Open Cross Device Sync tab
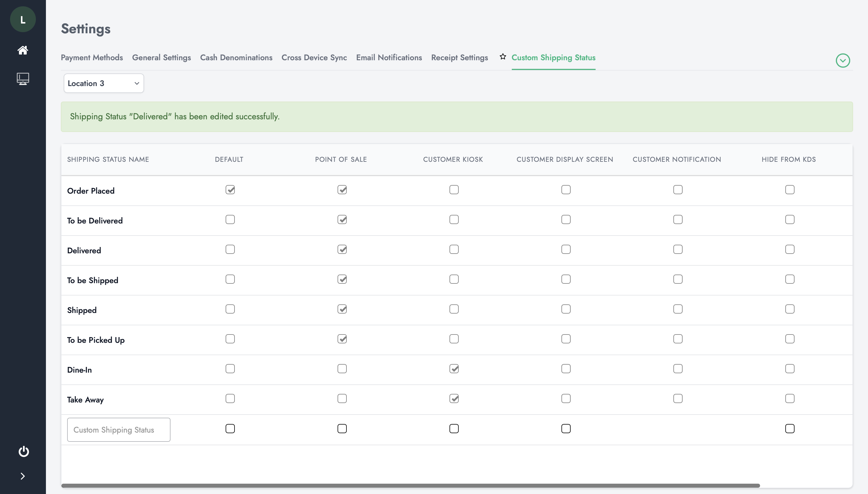The image size is (868, 494). click(314, 58)
